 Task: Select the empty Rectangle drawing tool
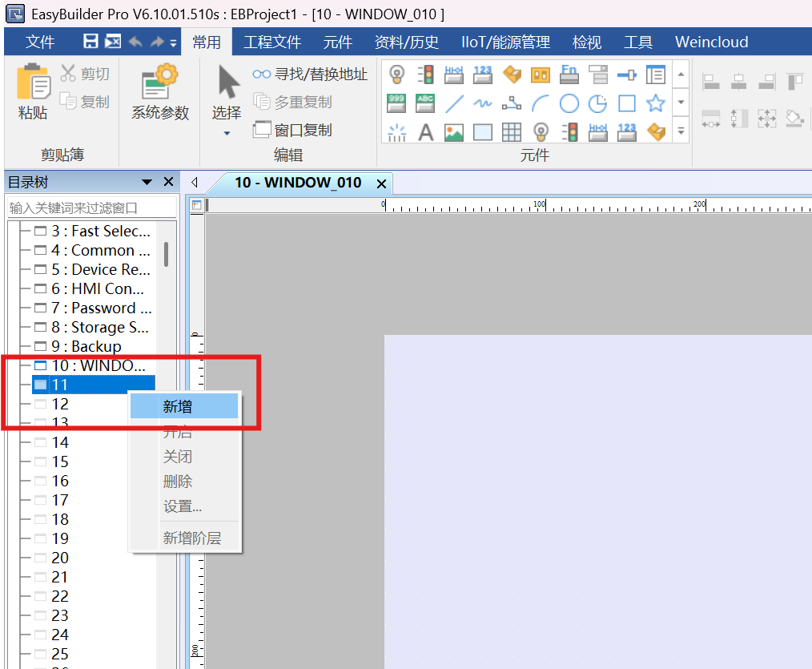[626, 103]
